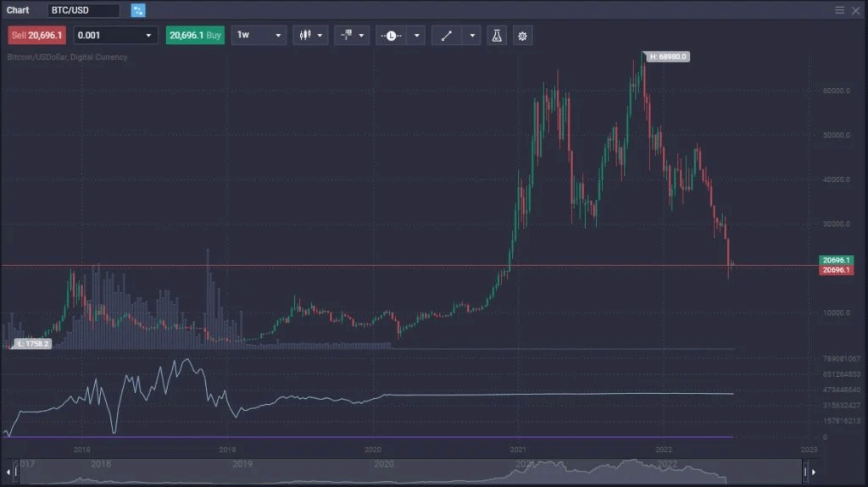Click the red 20696.1 price tag
The width and height of the screenshot is (868, 487).
click(x=836, y=270)
